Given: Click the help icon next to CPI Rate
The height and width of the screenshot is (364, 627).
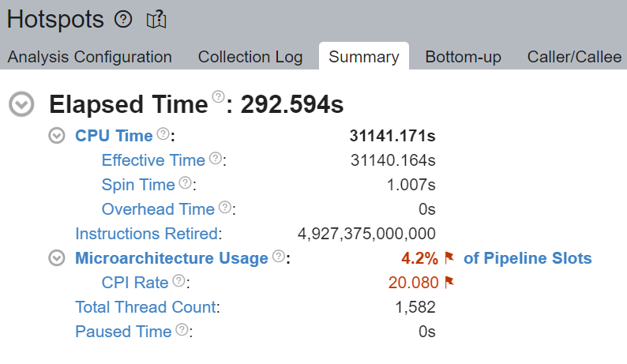Looking at the screenshot, I should 179,281.
